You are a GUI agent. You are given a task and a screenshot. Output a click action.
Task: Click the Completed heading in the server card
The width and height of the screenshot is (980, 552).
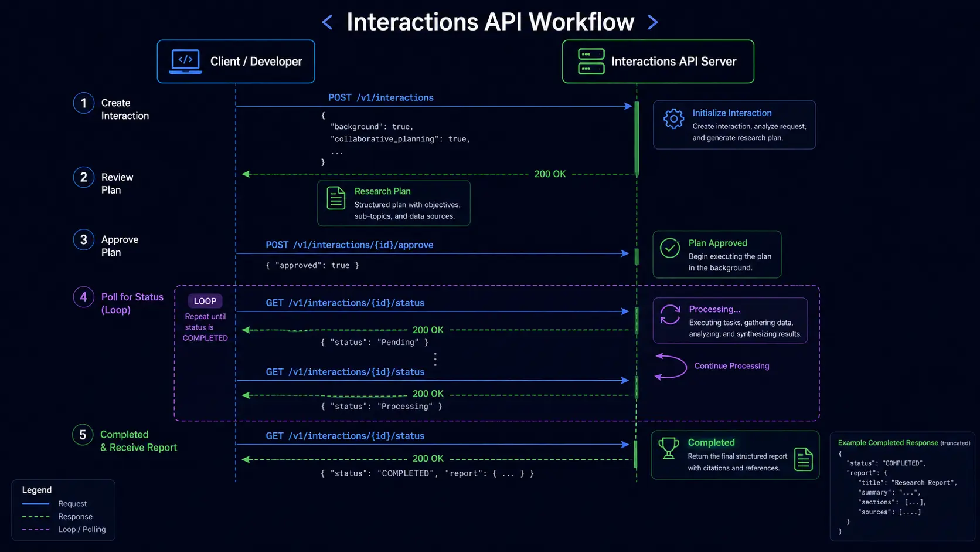[712, 443]
